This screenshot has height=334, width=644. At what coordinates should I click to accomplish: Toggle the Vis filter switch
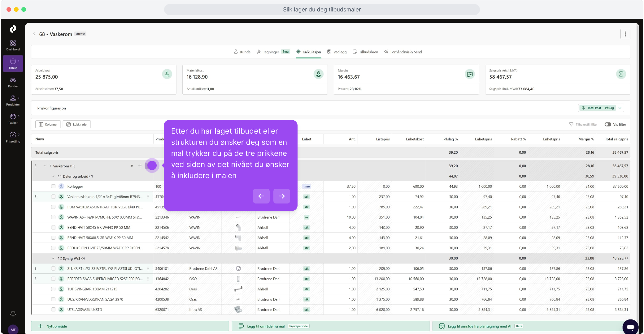[608, 125]
